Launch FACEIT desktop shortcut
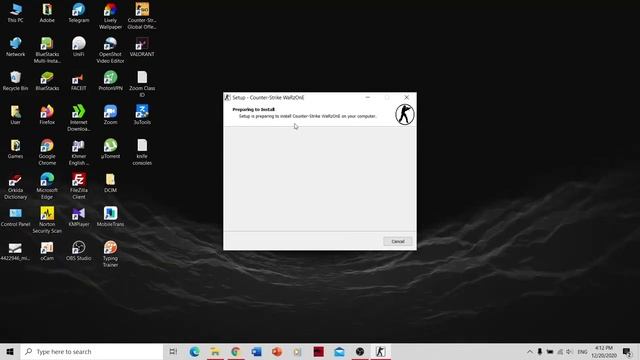Screen dimensions: 640x360 point(78,81)
